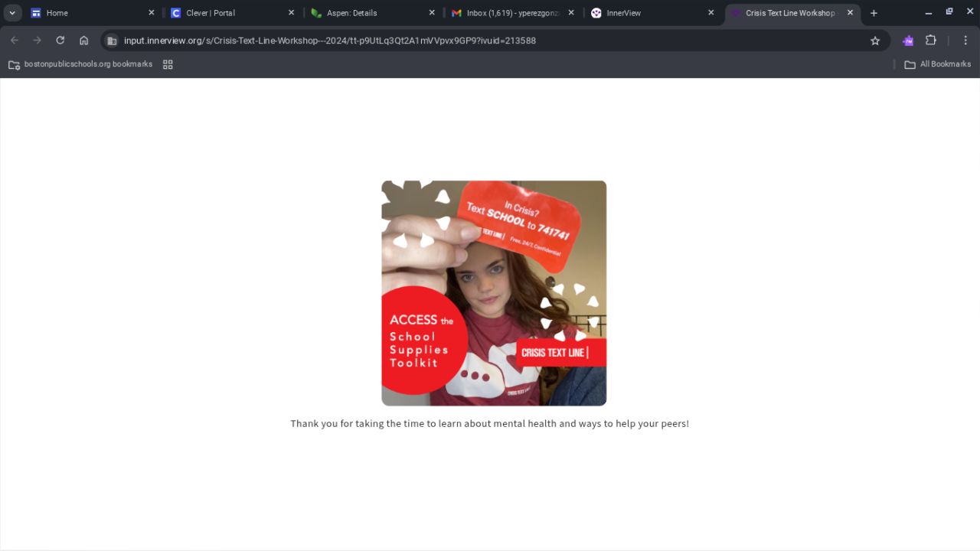
Task: Minimize the Chrome window
Action: coord(929,13)
